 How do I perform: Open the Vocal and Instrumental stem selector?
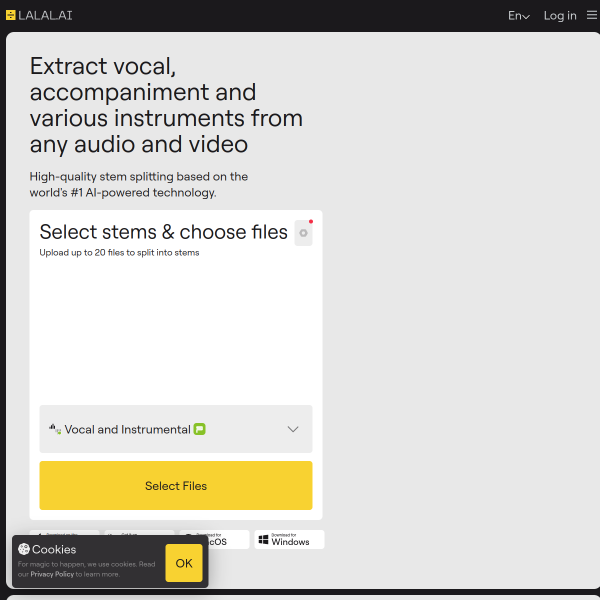coord(176,429)
